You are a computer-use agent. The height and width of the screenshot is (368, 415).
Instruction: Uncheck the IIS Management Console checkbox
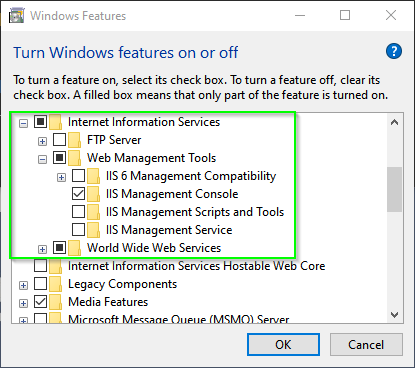(78, 194)
